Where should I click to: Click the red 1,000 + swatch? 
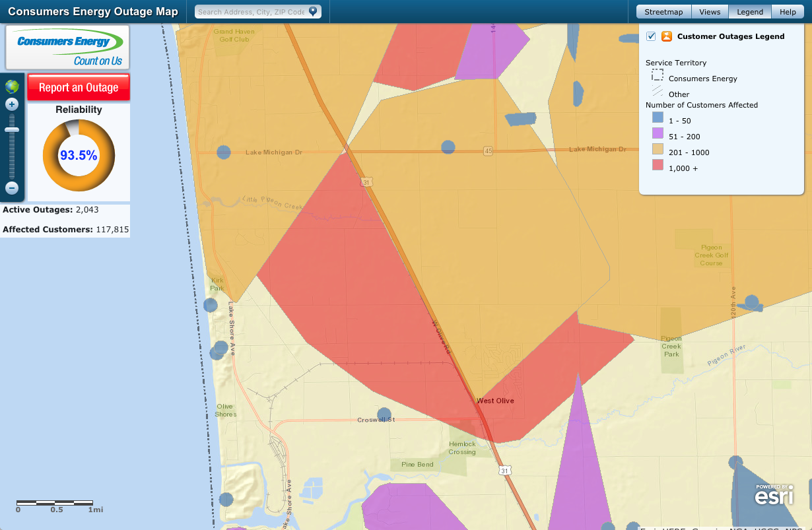point(658,165)
